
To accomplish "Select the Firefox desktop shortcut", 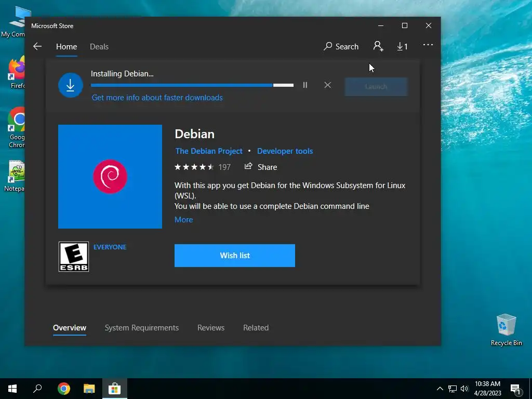I will 16,73.
